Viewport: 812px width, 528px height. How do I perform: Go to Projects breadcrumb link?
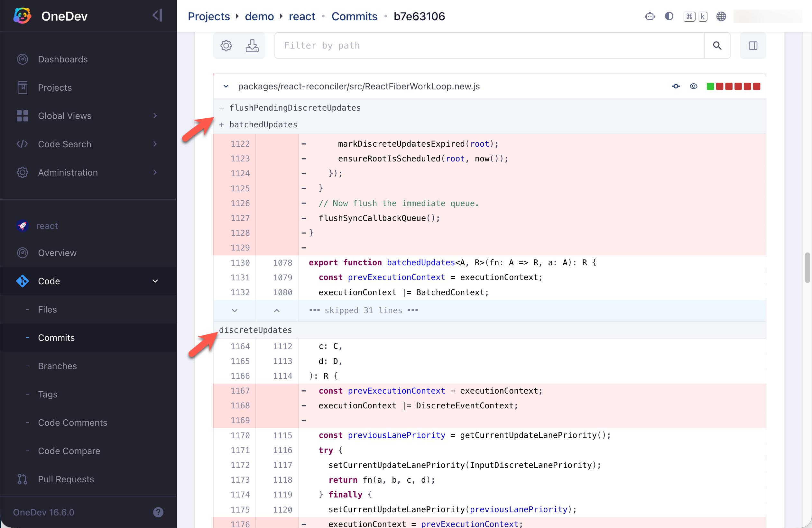click(x=209, y=16)
